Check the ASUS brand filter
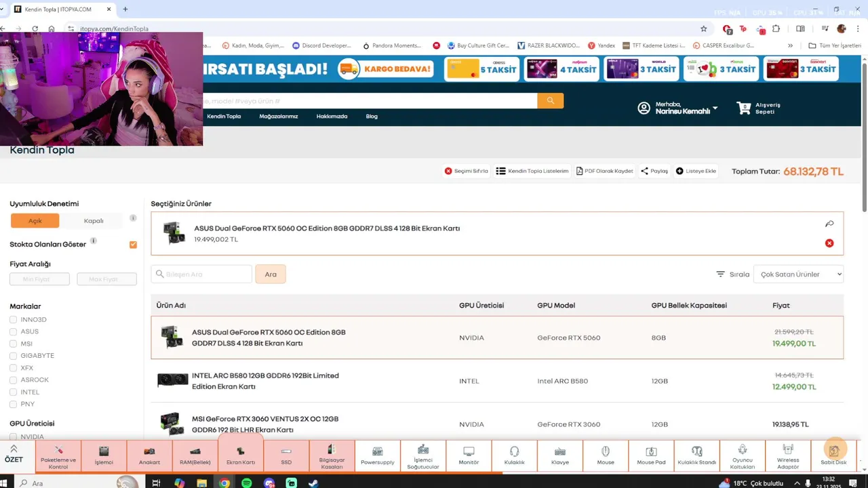 point(13,331)
